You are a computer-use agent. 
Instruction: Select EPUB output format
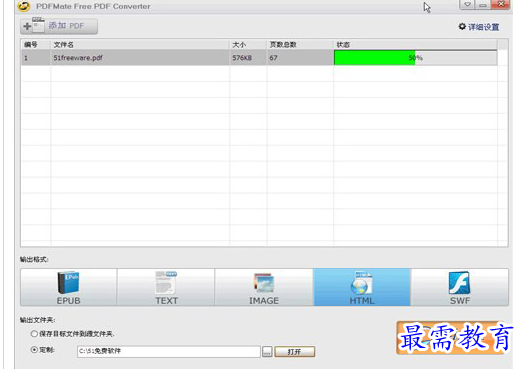point(69,287)
